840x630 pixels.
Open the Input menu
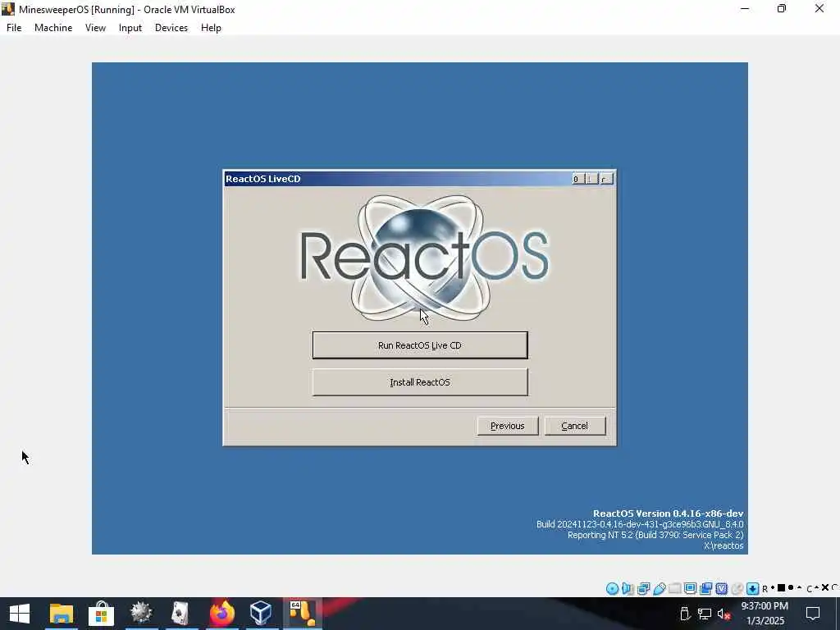pyautogui.click(x=130, y=28)
